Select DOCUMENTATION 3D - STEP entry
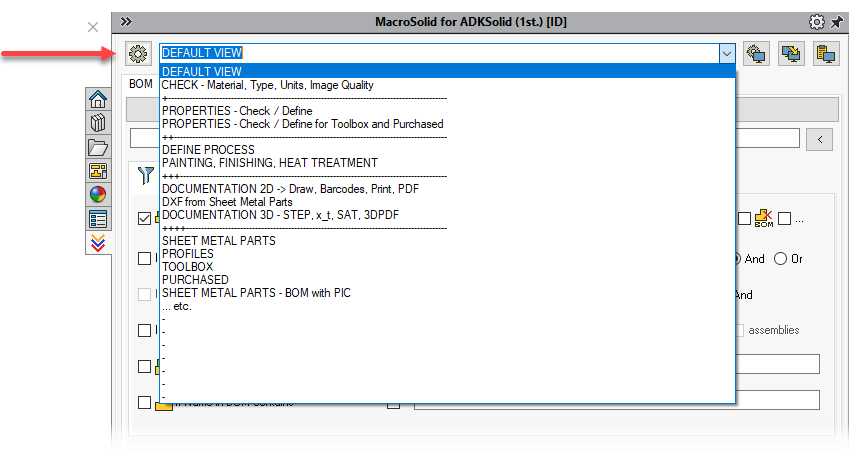 pos(447,215)
